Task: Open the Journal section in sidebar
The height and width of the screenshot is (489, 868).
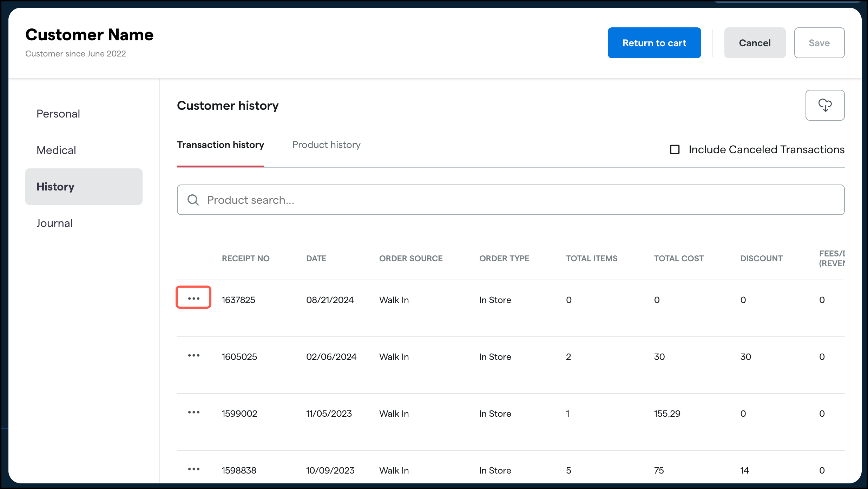Action: pos(54,223)
